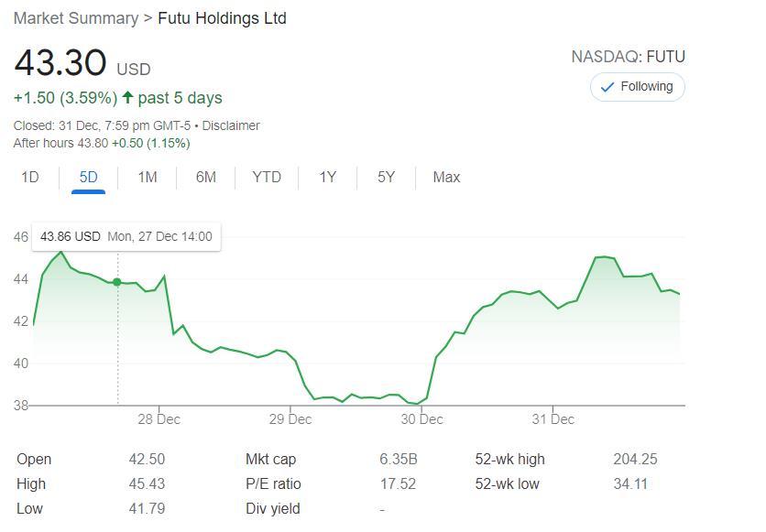
Task: Open the Max chart range
Action: tap(446, 178)
